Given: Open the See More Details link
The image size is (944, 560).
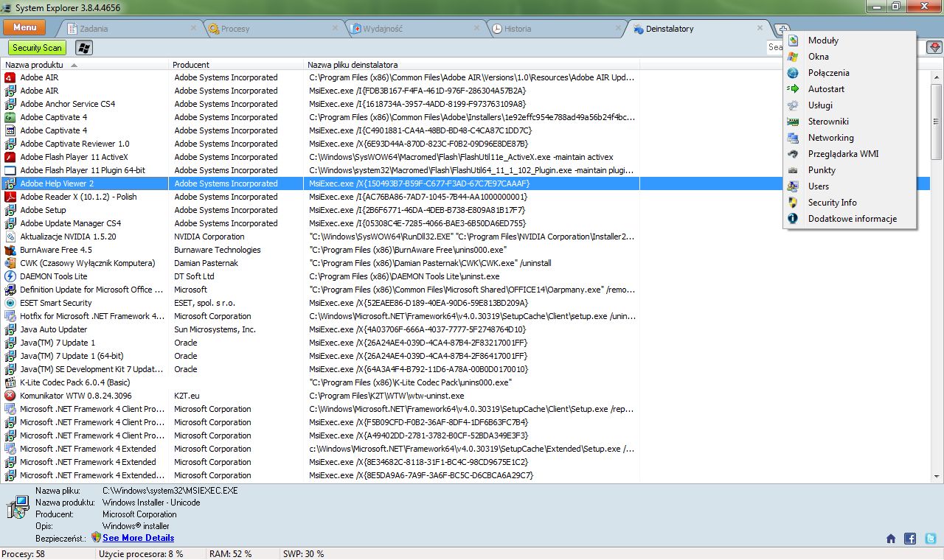Looking at the screenshot, I should (x=139, y=538).
